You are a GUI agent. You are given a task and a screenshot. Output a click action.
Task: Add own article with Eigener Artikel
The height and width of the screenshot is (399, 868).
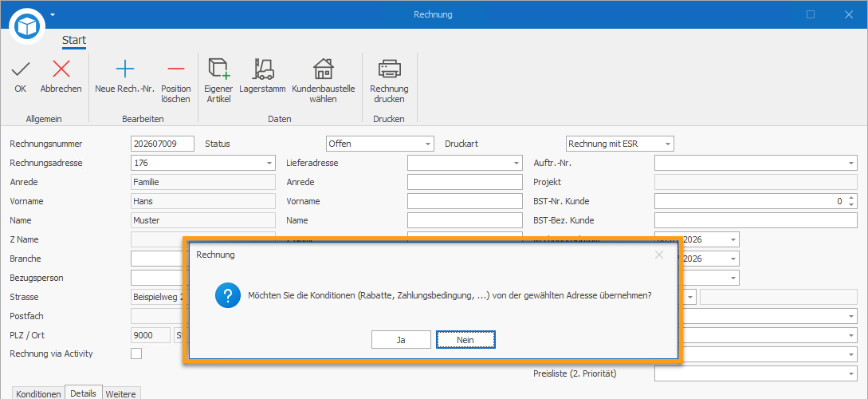(x=218, y=82)
